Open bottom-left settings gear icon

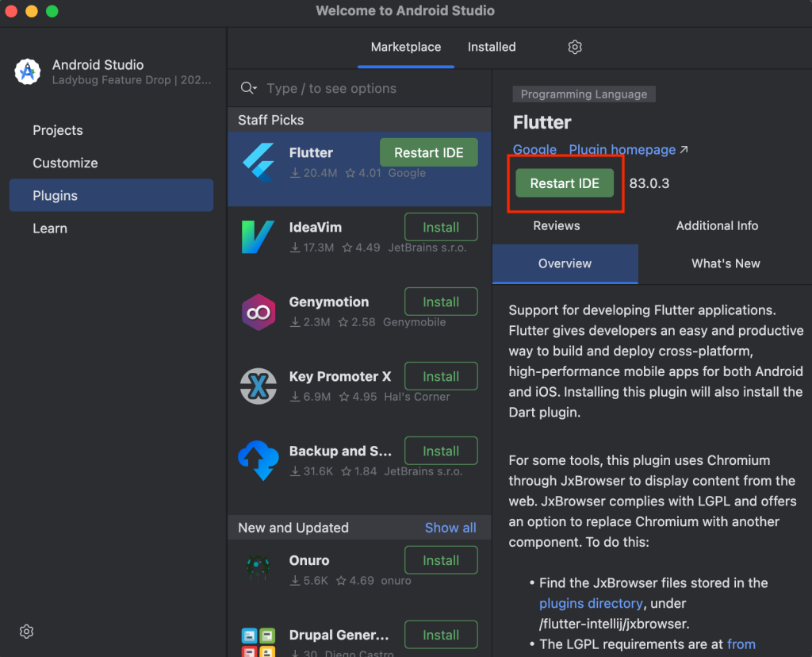[x=27, y=632]
